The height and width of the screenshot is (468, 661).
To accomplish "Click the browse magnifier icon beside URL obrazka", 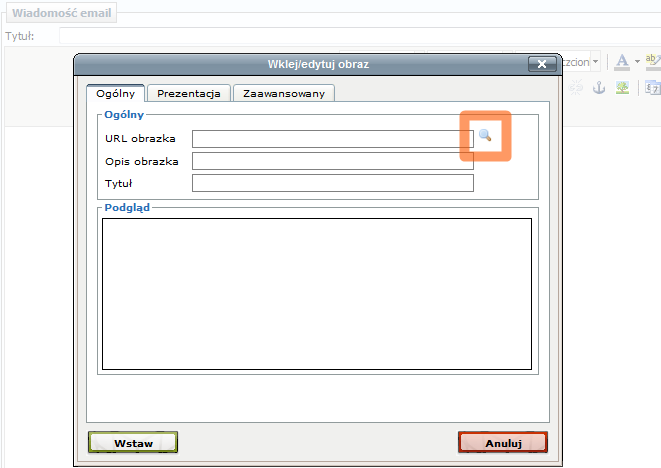I will tap(485, 136).
